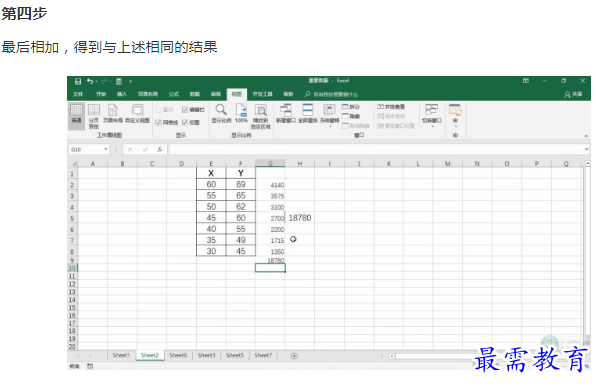Switch to Sheet5 worksheet tab
Screen dimensions: 596x391
tap(235, 355)
